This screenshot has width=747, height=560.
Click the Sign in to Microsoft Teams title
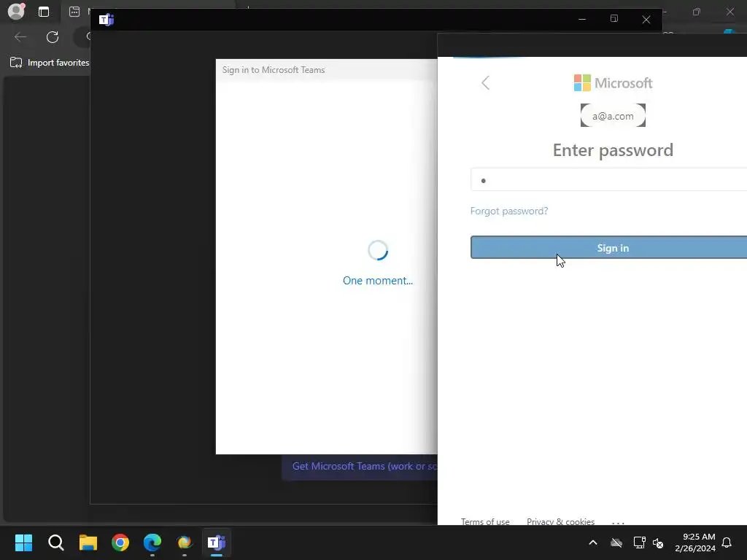274,70
